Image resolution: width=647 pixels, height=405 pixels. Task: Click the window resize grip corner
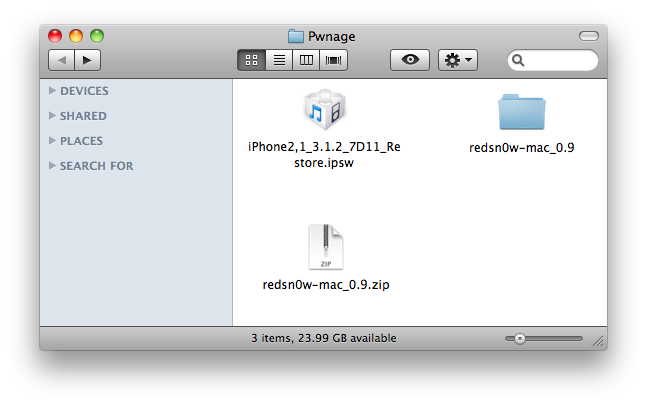pos(598,341)
